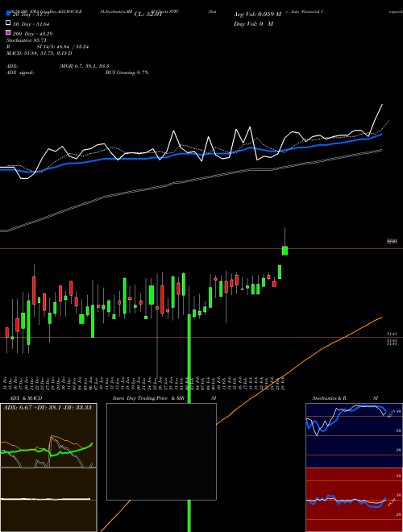Select the '50 Day - 51.64' legend text
The image size is (403, 532).
[x=31, y=24]
